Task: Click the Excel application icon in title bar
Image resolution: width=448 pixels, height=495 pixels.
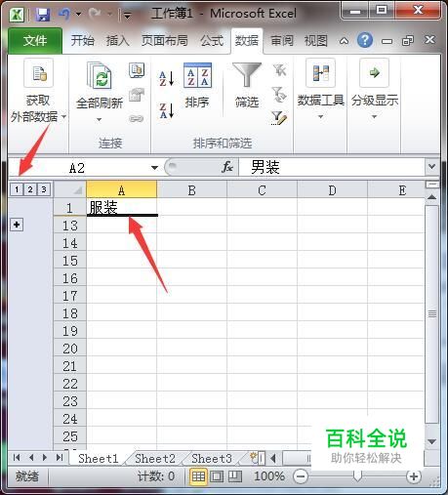Action: (x=17, y=15)
